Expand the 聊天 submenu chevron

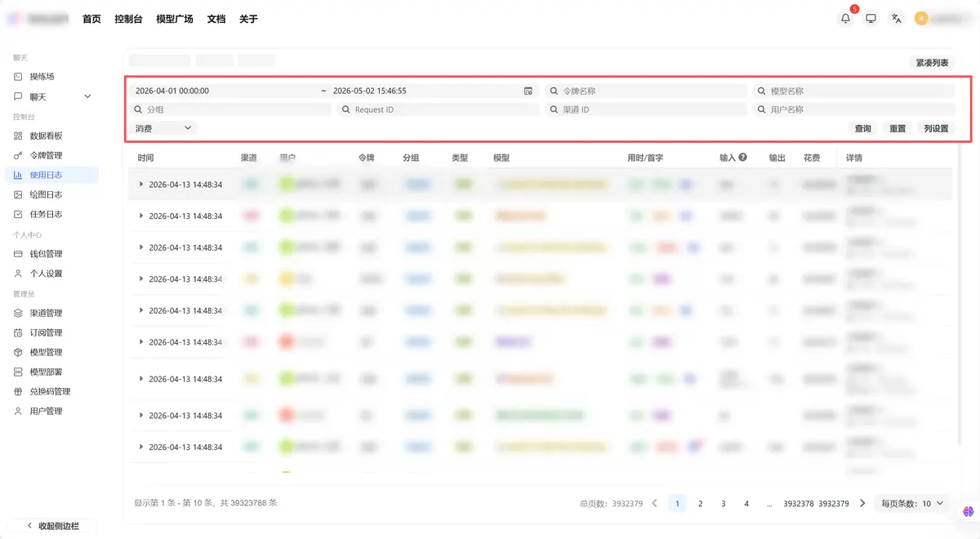click(88, 96)
